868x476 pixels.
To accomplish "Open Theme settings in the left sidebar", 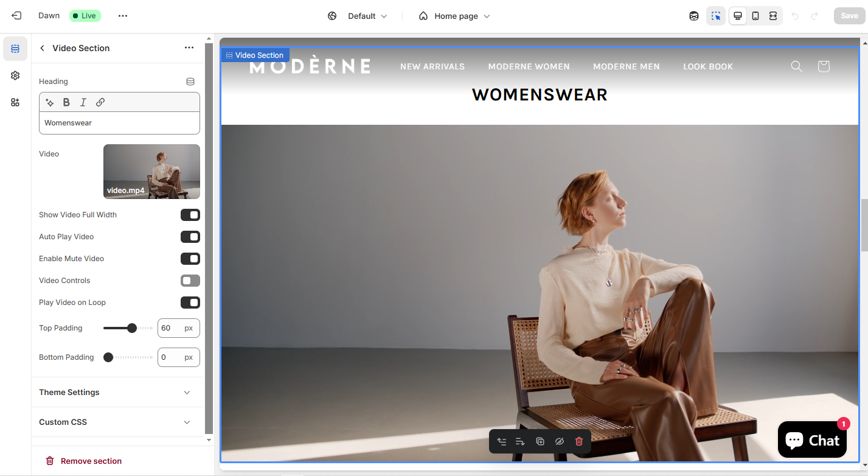I will [x=15, y=75].
